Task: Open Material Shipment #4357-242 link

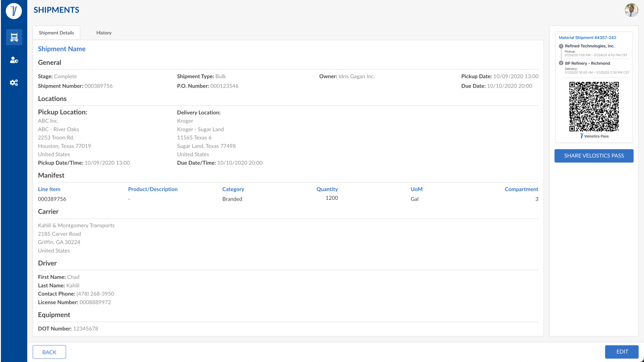Action: 587,38
